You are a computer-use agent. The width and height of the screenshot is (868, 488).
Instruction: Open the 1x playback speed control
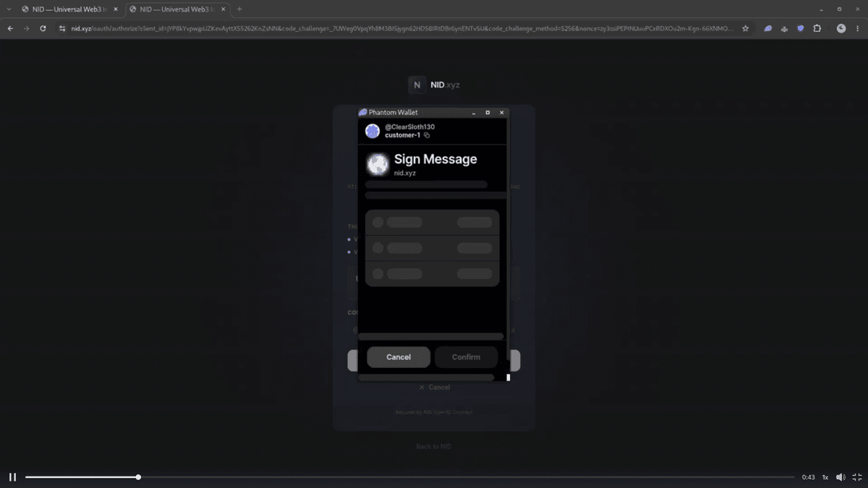[x=825, y=477]
